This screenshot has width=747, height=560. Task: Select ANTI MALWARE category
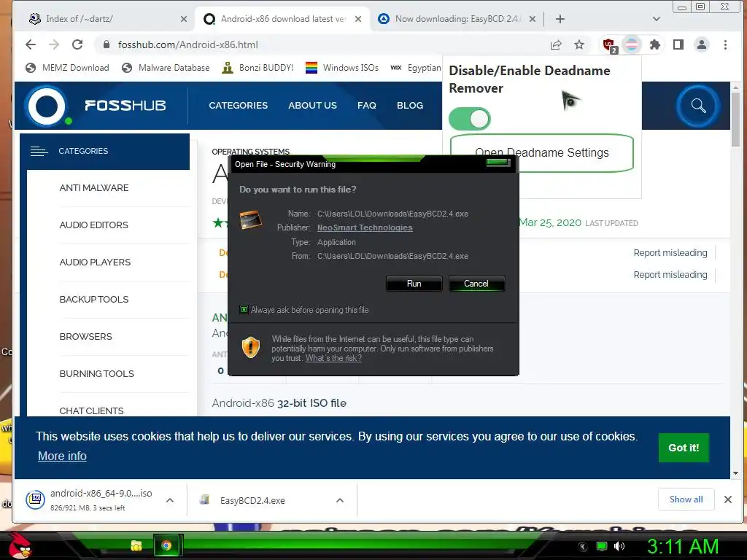pos(94,188)
